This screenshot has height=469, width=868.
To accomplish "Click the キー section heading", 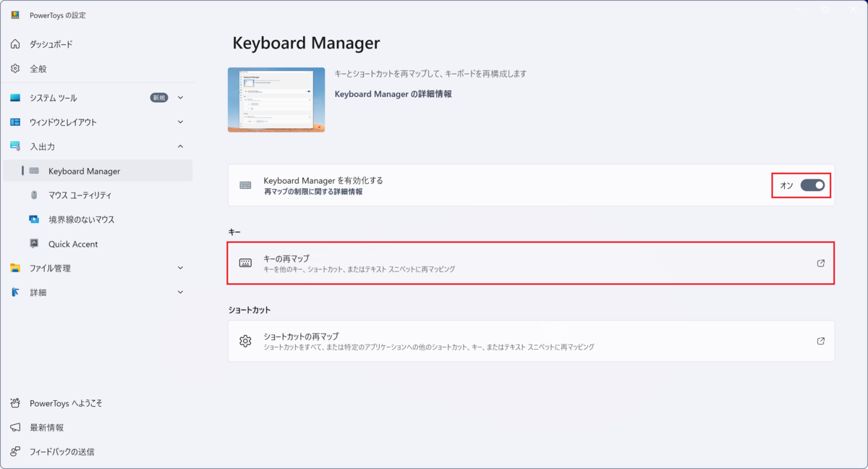I will click(x=234, y=232).
